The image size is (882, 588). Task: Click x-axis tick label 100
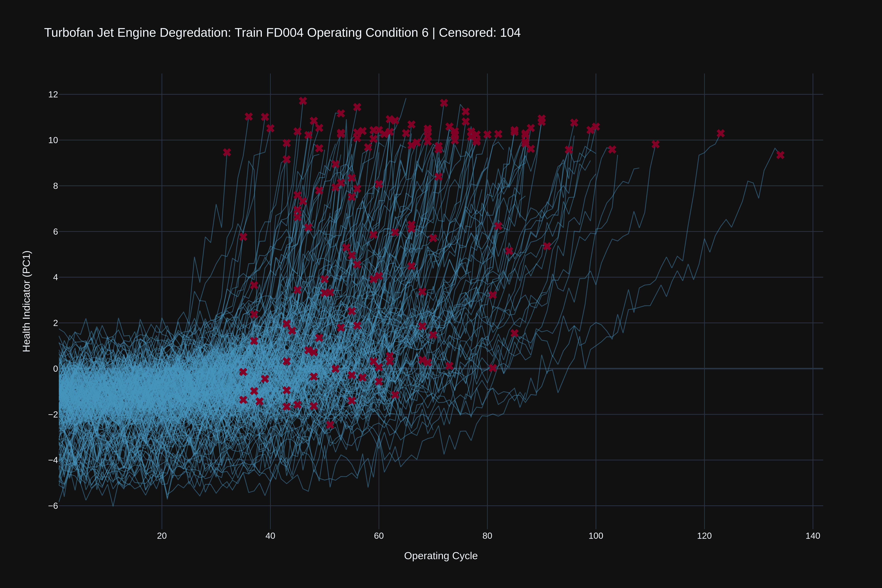tap(596, 536)
